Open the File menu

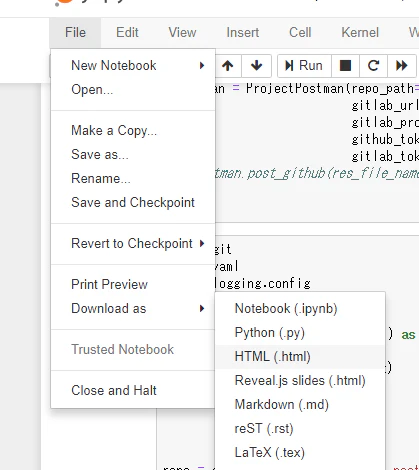pos(75,33)
